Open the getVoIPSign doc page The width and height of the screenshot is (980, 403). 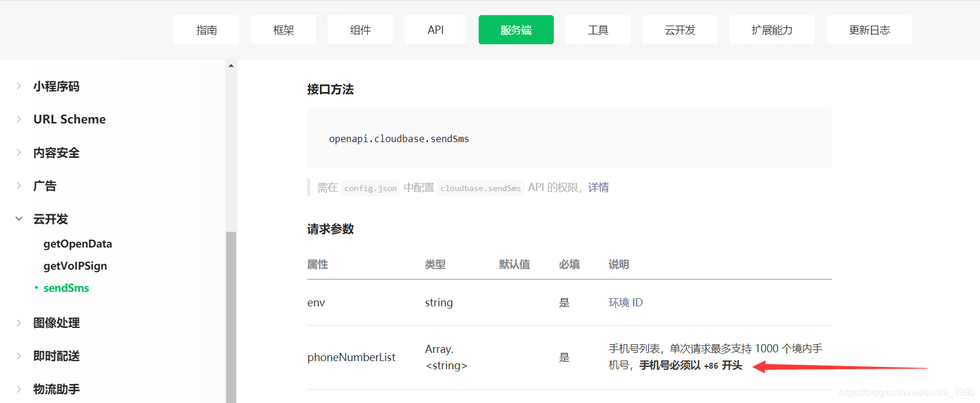coord(75,266)
